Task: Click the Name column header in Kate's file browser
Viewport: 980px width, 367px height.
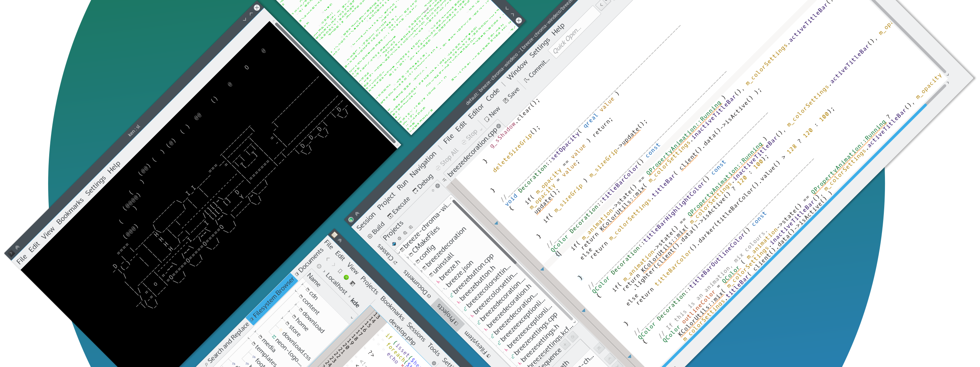Action: coord(314,280)
